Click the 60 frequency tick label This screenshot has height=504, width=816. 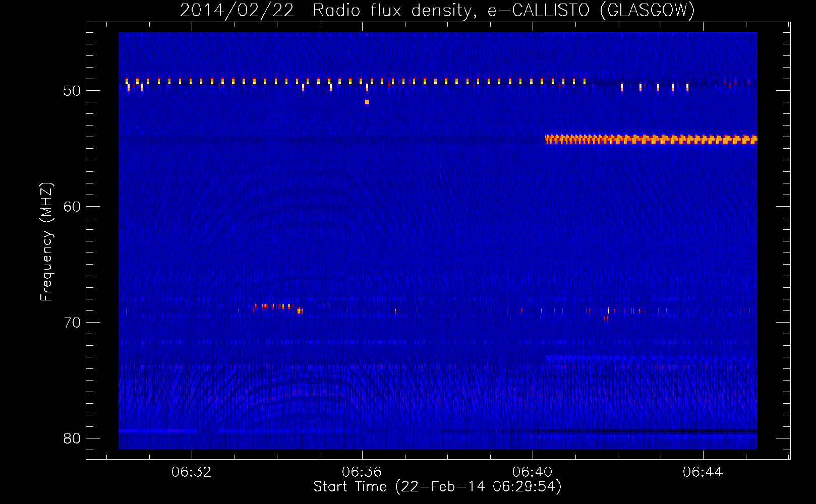pos(72,207)
